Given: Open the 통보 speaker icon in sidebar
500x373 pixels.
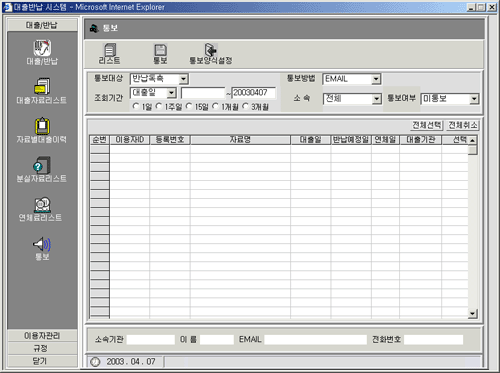Looking at the screenshot, I should click(42, 244).
